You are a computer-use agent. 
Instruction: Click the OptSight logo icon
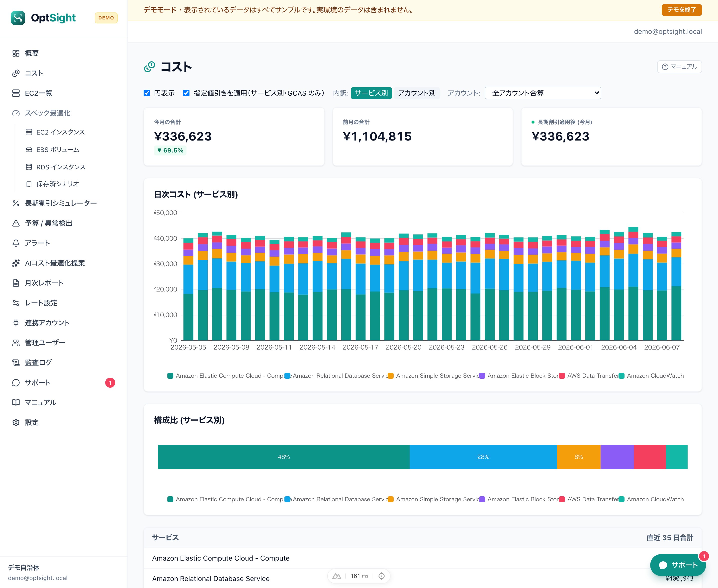tap(18, 18)
